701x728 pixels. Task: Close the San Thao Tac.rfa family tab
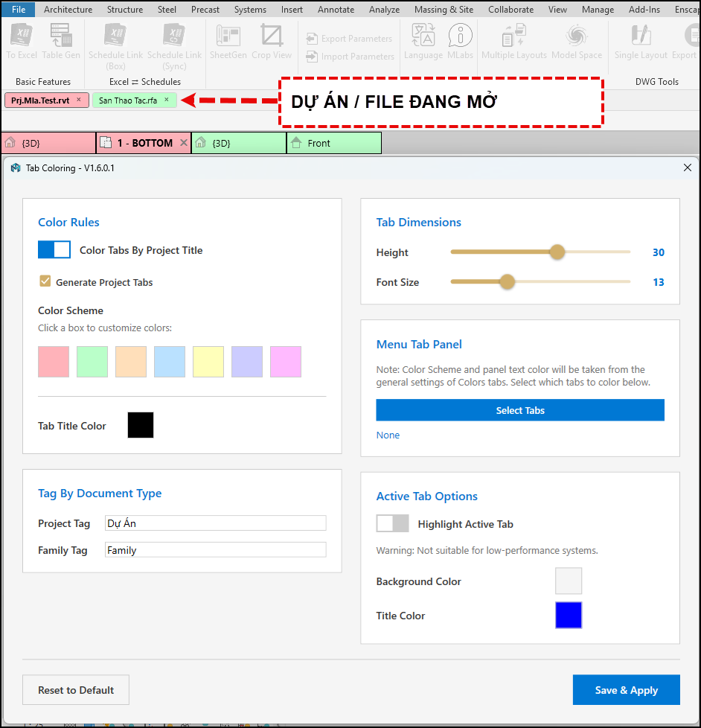coord(166,99)
